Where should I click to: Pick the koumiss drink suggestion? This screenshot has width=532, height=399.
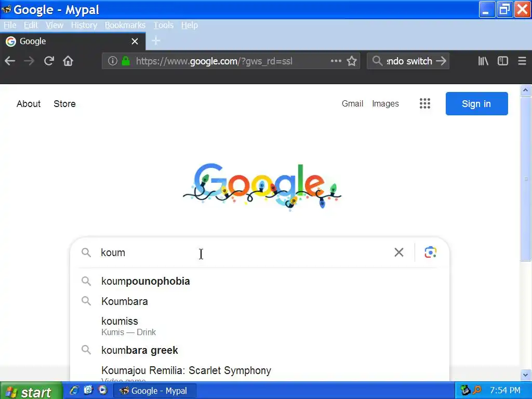(x=260, y=326)
